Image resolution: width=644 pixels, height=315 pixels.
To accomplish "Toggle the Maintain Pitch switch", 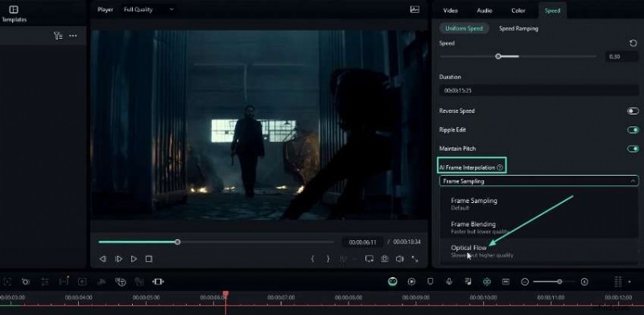I will (x=633, y=148).
